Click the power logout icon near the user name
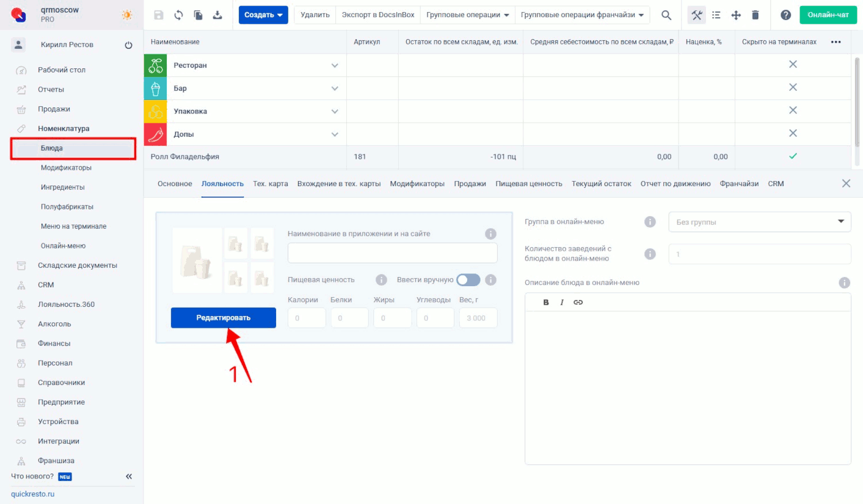 pos(128,45)
